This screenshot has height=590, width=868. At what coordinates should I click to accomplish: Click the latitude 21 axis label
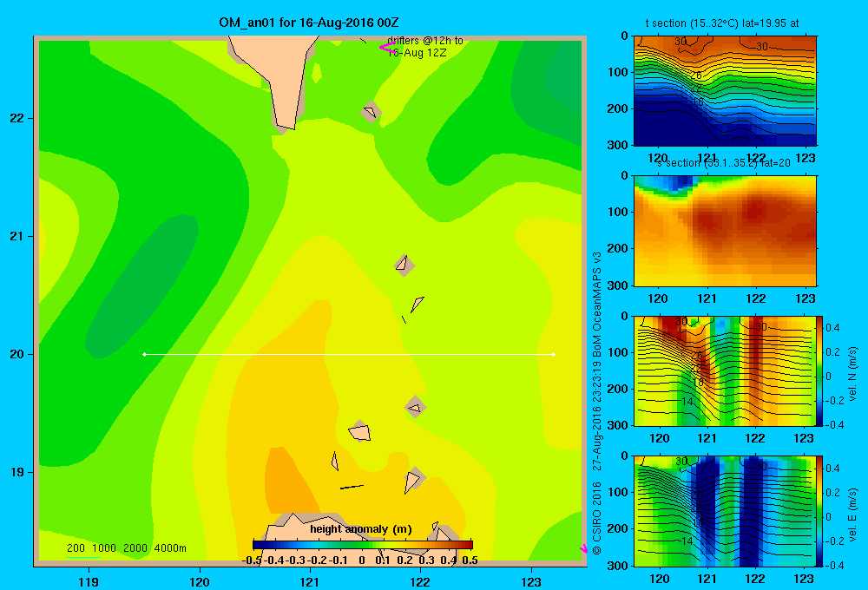click(17, 236)
